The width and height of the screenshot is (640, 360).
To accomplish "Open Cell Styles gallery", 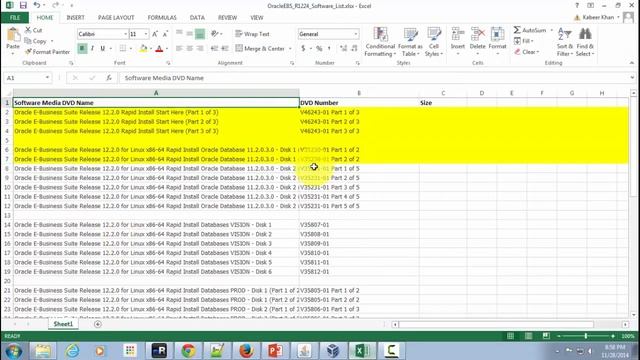I will [x=433, y=42].
